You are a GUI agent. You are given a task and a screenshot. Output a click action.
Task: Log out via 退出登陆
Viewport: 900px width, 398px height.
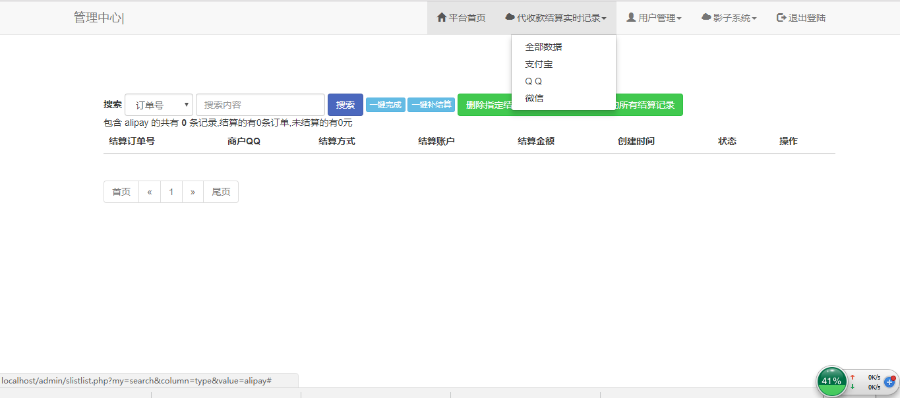point(801,18)
